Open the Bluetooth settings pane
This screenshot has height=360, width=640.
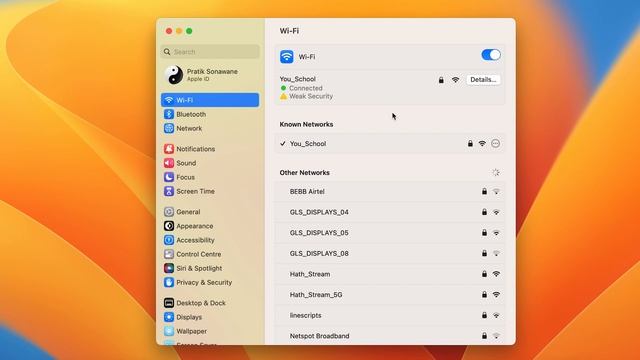(210, 114)
